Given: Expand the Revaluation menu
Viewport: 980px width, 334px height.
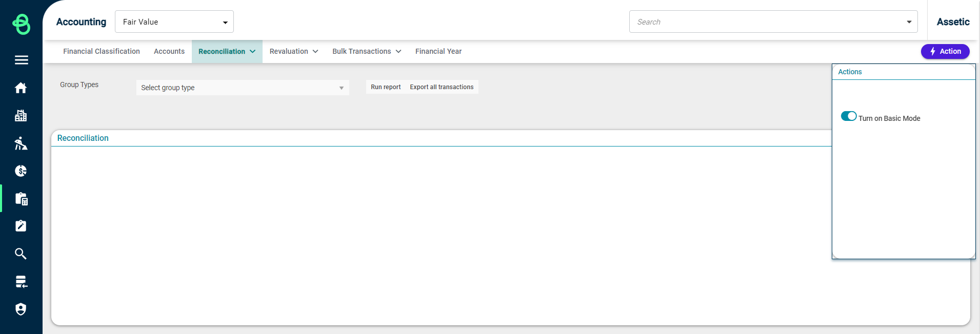Looking at the screenshot, I should coord(294,51).
